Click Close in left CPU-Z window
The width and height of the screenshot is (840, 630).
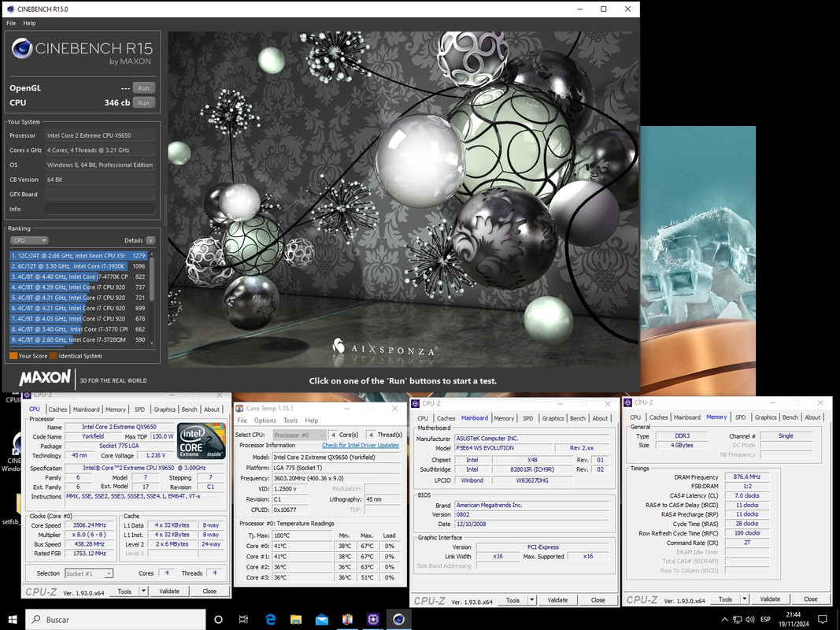pos(209,591)
